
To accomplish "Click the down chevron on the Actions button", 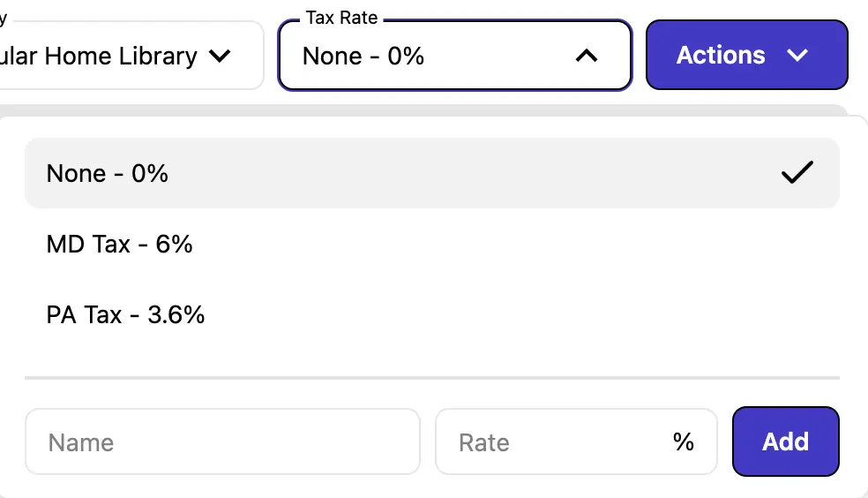I will (x=797, y=56).
